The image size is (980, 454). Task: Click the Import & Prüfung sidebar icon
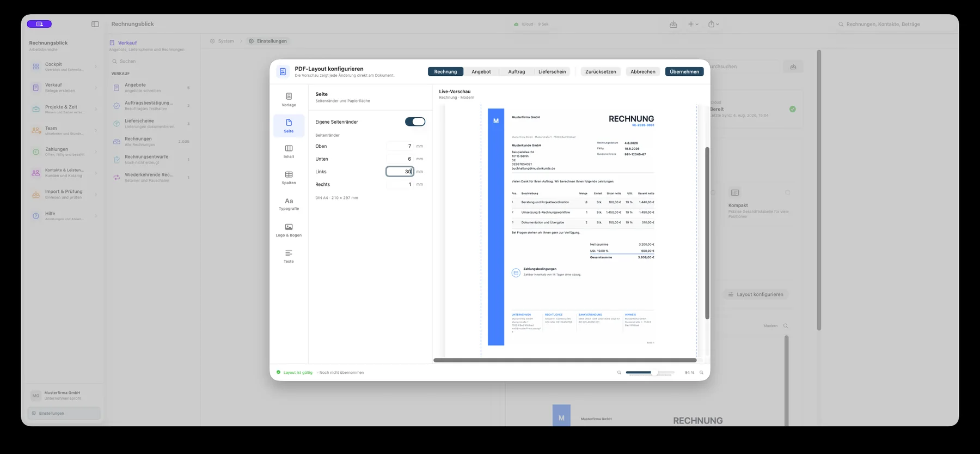click(x=36, y=195)
